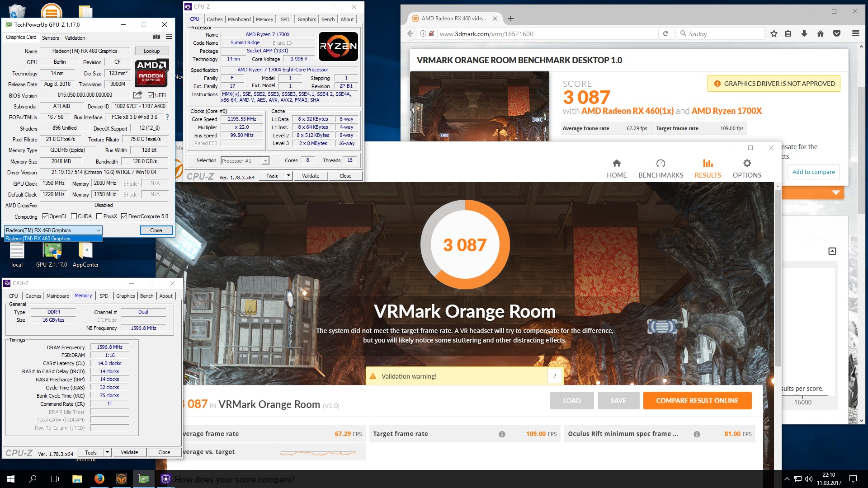Click the Validation warning help question mark

point(555,376)
